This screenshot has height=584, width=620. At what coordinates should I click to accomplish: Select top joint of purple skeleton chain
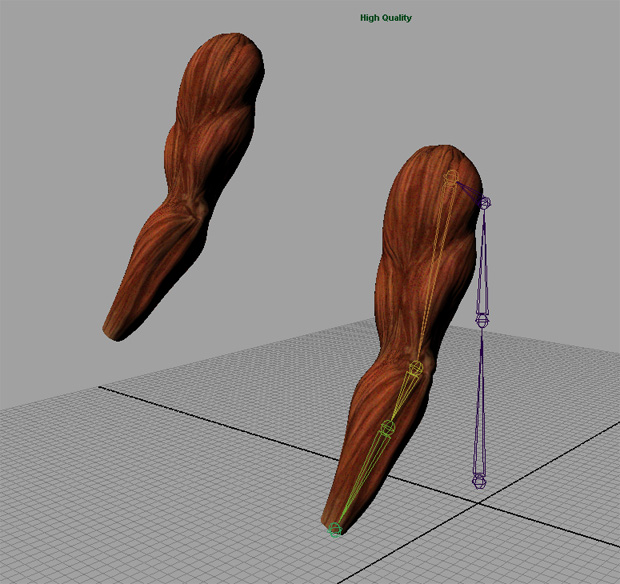(485, 203)
